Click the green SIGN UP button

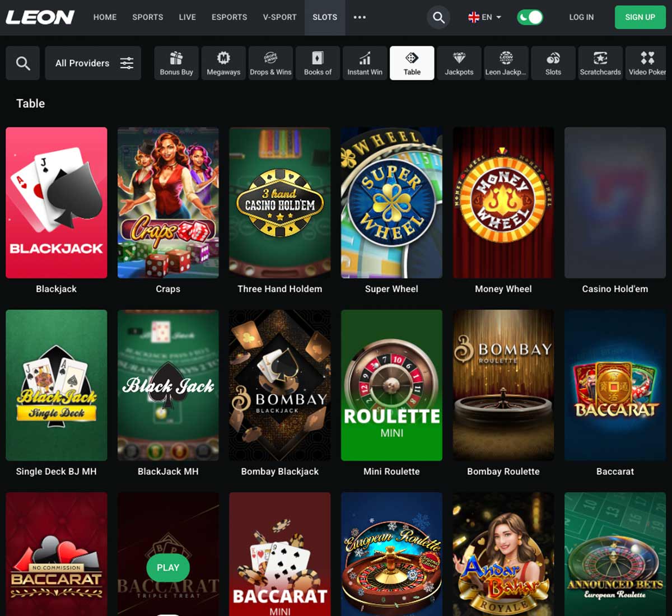pos(640,17)
